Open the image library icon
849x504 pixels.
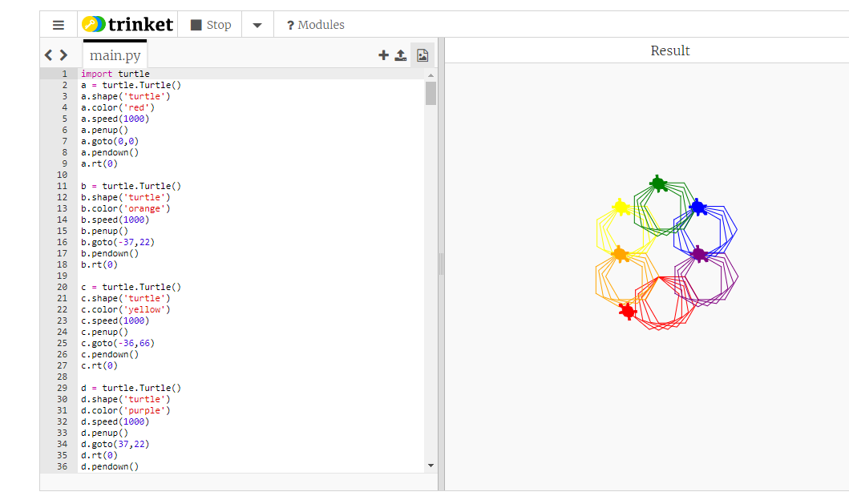[422, 54]
